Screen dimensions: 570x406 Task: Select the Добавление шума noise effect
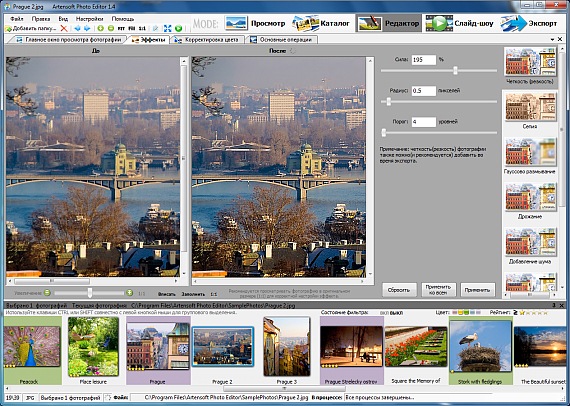click(x=530, y=246)
